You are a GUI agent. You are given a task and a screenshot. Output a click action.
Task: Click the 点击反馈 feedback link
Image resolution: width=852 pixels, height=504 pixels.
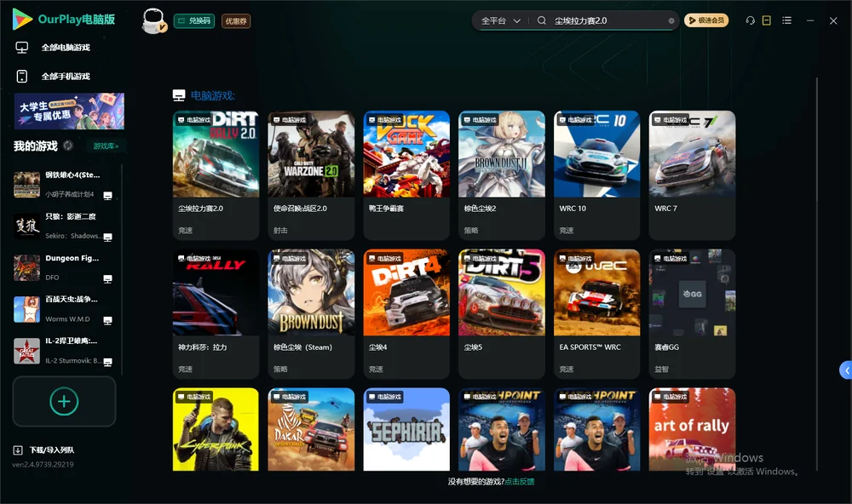coord(520,481)
